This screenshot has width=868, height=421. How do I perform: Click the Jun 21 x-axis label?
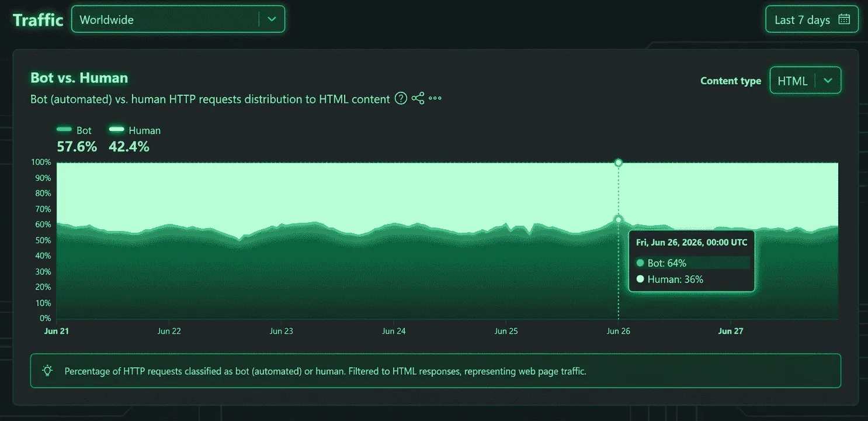(57, 331)
